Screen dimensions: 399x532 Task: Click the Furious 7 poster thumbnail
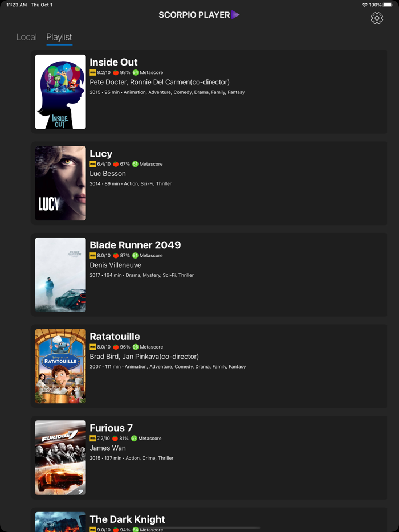coord(60,458)
